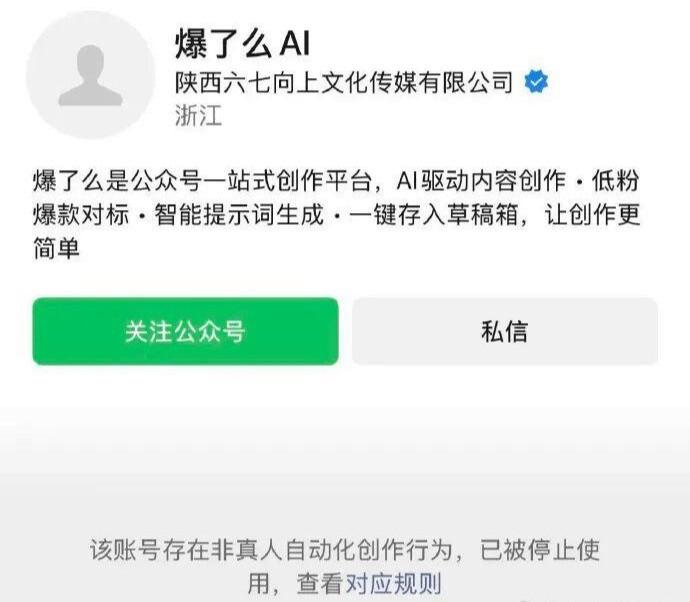Send a message via 私信 button
The width and height of the screenshot is (690, 602).
tap(505, 331)
